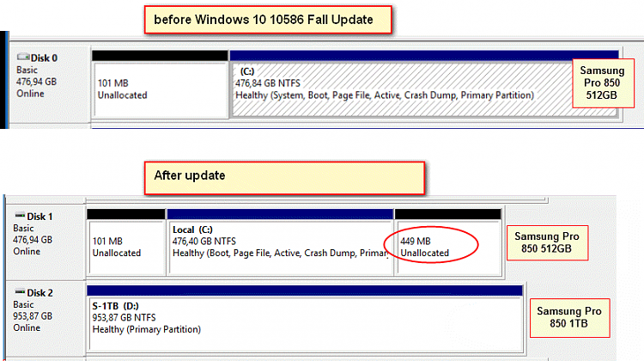644x361 pixels.
Task: Click Disk 0's 'Online' status text
Action: click(x=30, y=94)
